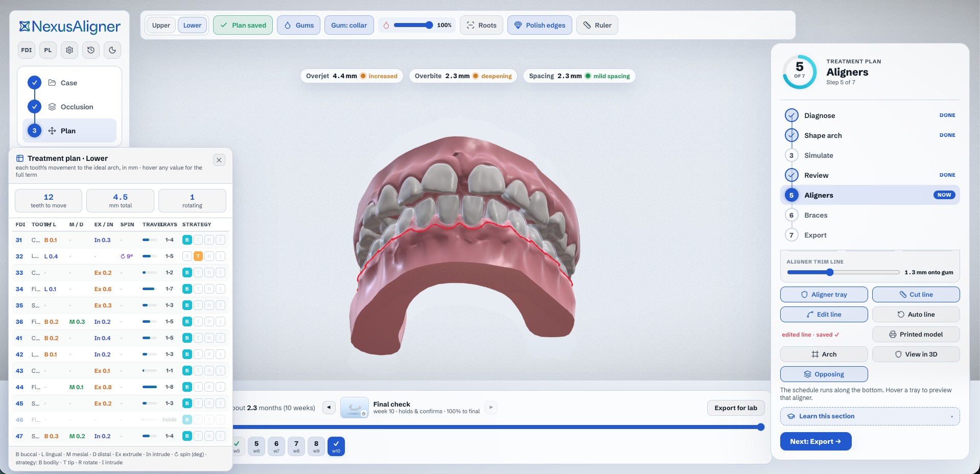
Task: Go to the Braces step
Action: (x=870, y=215)
